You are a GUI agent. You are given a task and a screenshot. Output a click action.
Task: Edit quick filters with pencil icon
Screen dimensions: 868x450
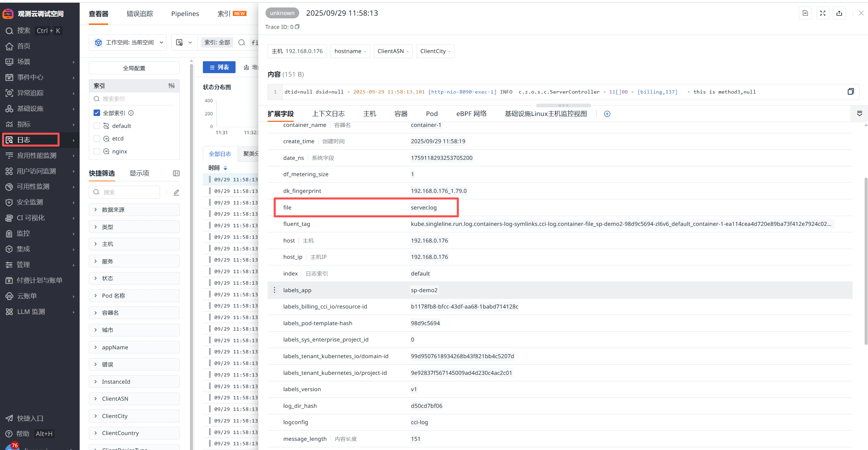176,193
